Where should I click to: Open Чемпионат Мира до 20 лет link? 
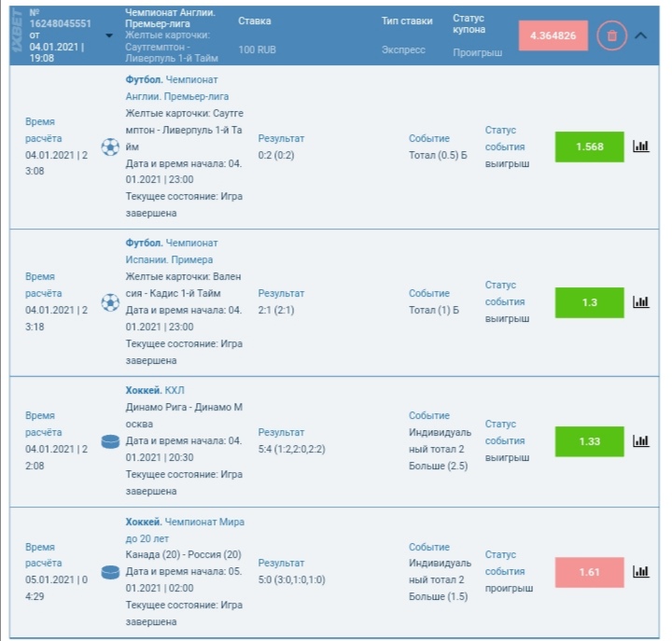click(185, 530)
